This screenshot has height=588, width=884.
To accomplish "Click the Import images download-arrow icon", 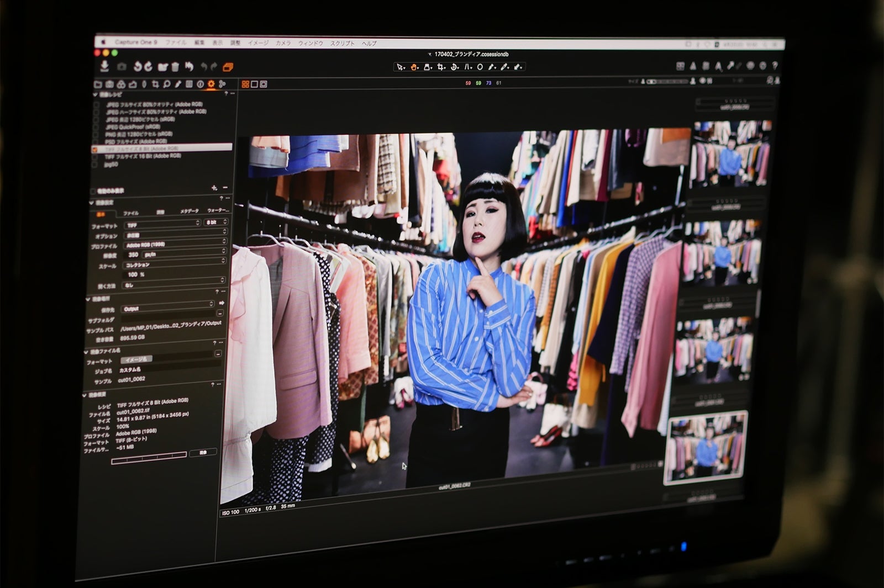I will click(104, 66).
